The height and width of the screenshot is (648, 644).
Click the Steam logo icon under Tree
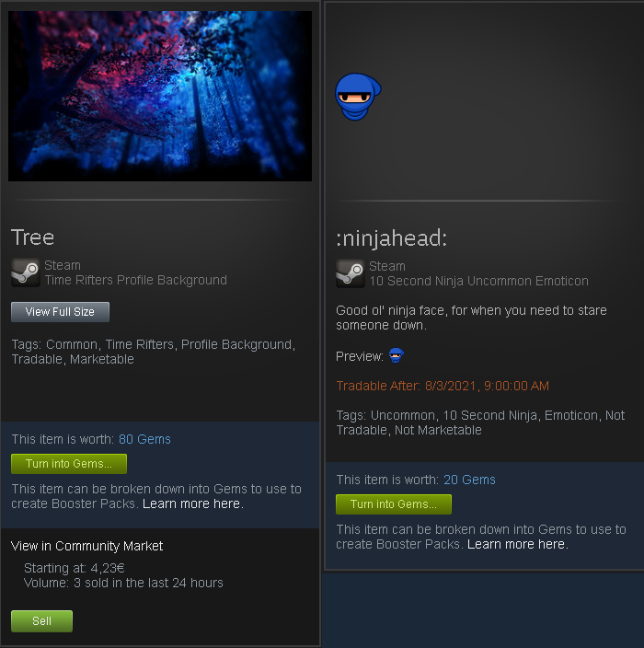tap(26, 272)
